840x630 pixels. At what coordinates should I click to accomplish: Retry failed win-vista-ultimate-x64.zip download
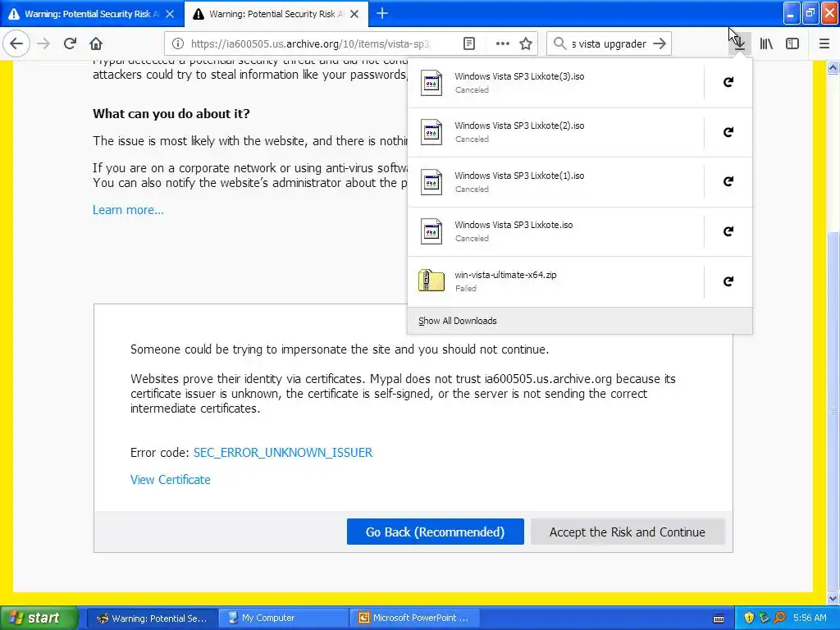(728, 281)
